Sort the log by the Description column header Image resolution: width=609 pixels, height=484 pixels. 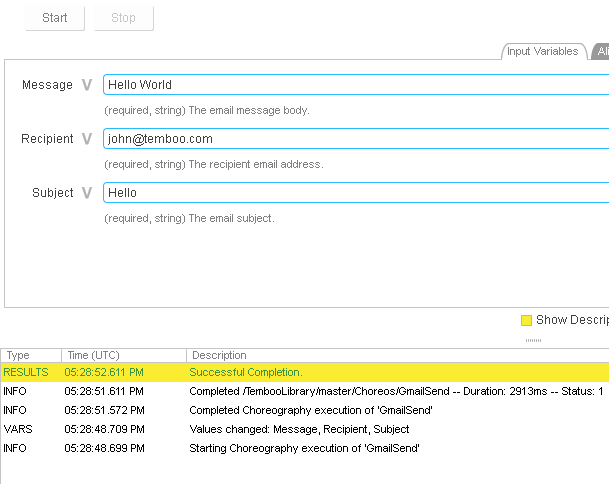coord(398,355)
